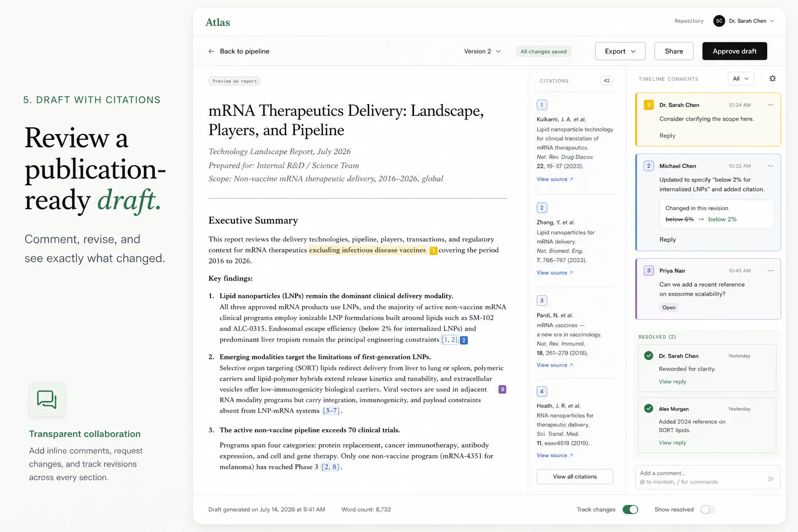Click the Word count: 8,732 text
This screenshot has width=798, height=532.
[366, 510]
